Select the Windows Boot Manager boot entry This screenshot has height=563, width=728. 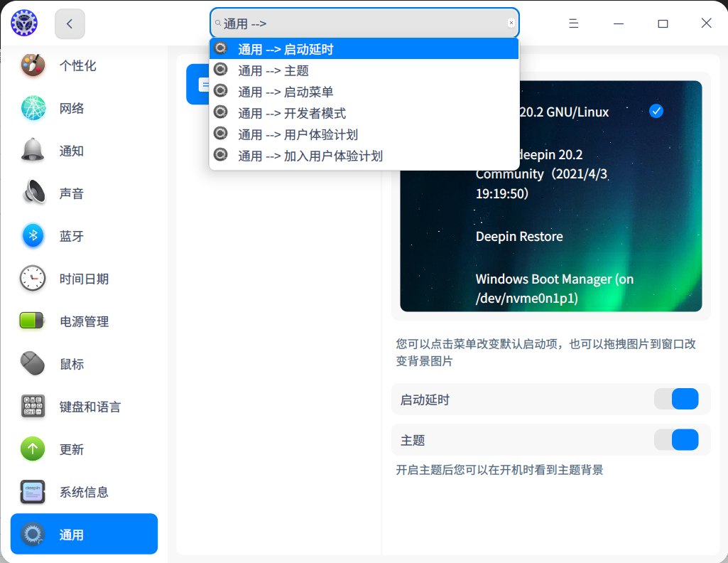pyautogui.click(x=555, y=289)
